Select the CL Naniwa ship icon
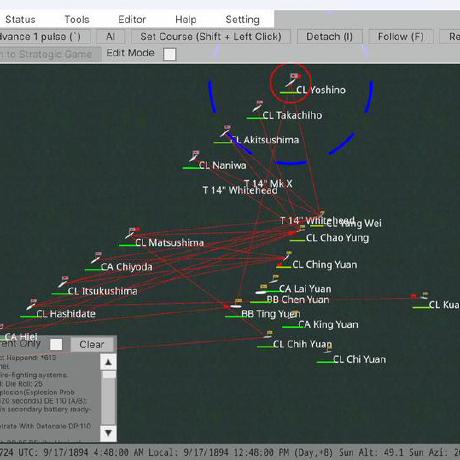This screenshot has width=460, height=460. (194, 157)
